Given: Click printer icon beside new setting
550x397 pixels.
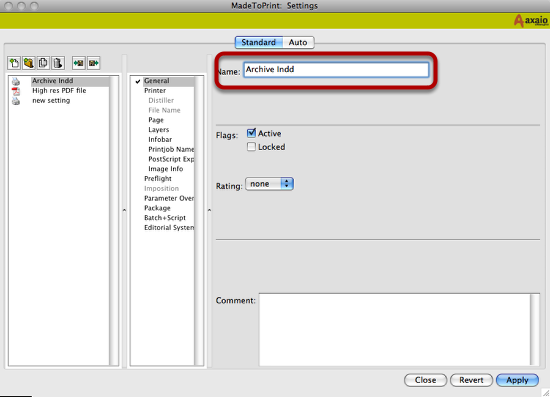Looking at the screenshot, I should pos(16,101).
